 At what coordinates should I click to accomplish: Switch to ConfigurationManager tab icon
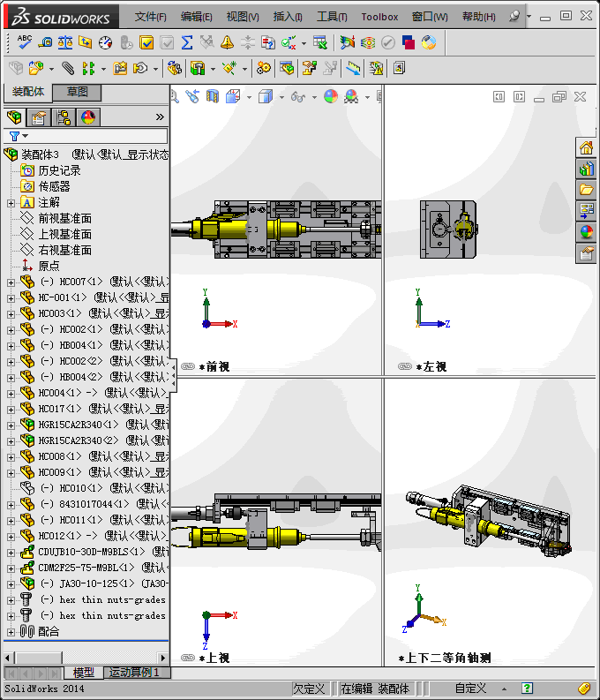[x=64, y=117]
